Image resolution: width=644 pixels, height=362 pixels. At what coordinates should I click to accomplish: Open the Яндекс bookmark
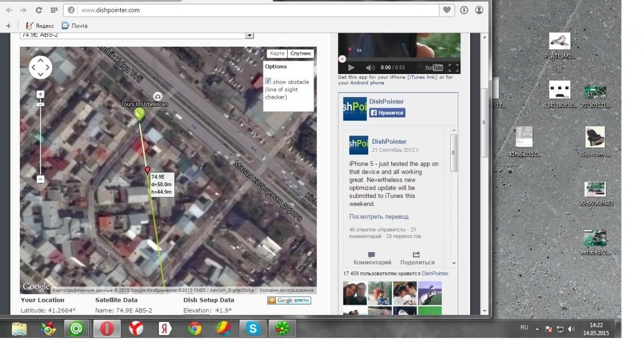coord(40,25)
